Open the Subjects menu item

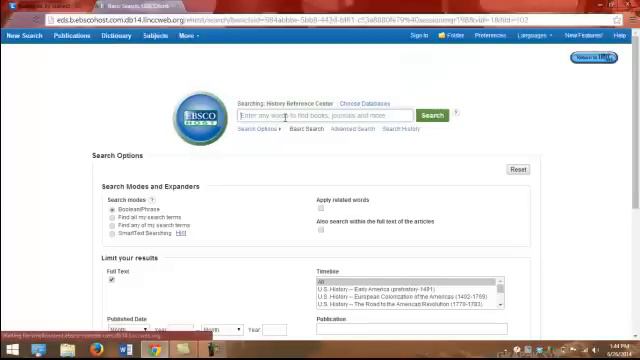coord(156,36)
